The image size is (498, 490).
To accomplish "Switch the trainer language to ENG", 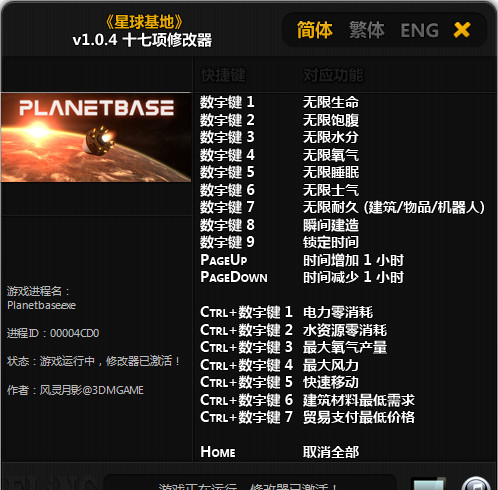I will [x=419, y=30].
